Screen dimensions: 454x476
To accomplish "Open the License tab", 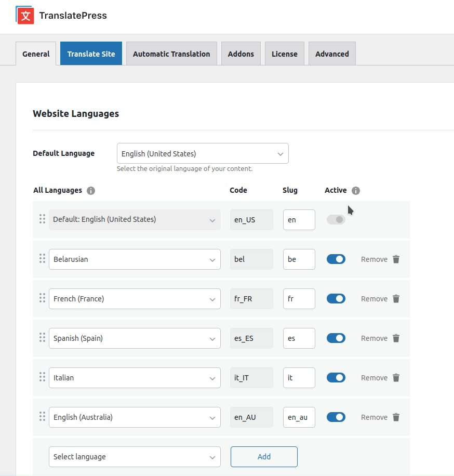I will pyautogui.click(x=284, y=54).
